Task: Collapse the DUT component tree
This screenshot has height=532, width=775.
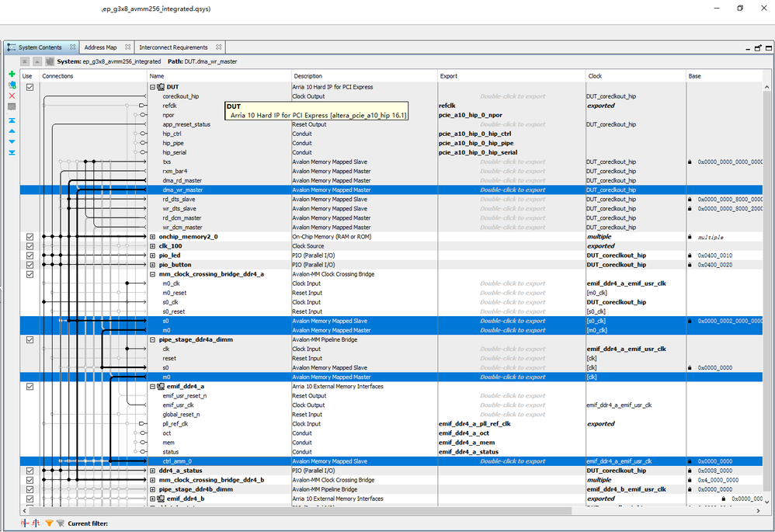Action: pos(153,87)
